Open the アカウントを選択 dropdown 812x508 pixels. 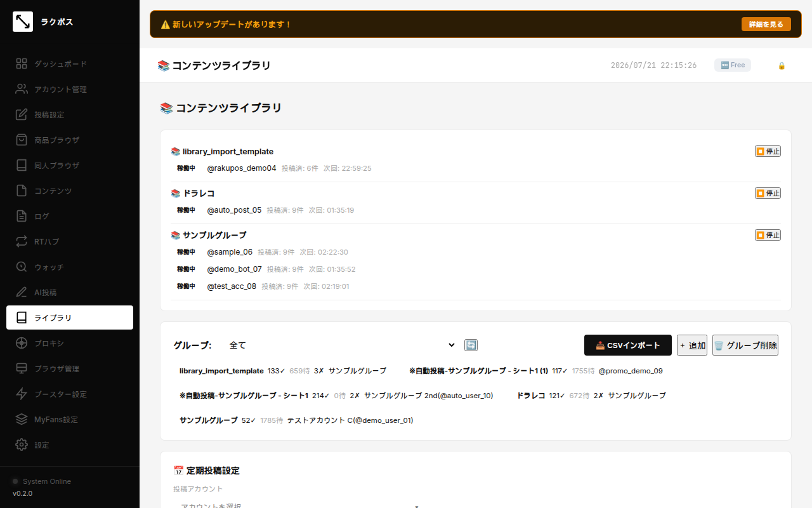[x=298, y=505]
